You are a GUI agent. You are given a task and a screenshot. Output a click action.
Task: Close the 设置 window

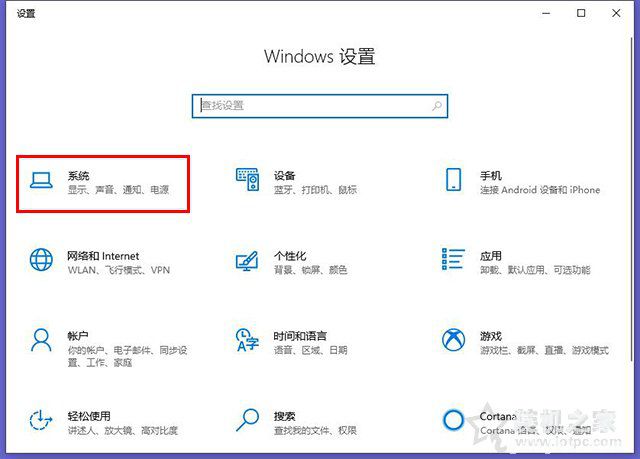pyautogui.click(x=616, y=13)
